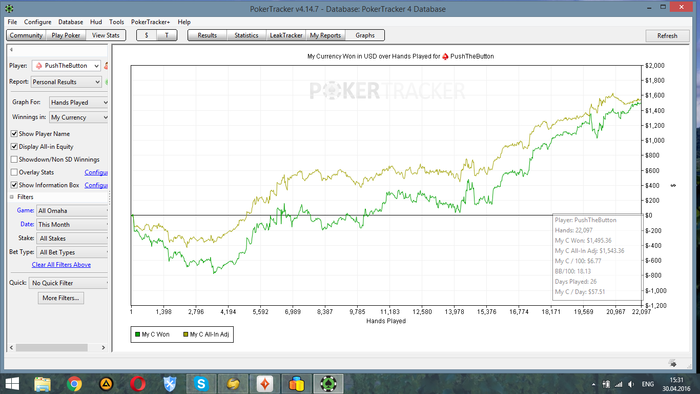Screen dimensions: 700x394
Task: Open the Windows Start menu
Action: pos(12,384)
